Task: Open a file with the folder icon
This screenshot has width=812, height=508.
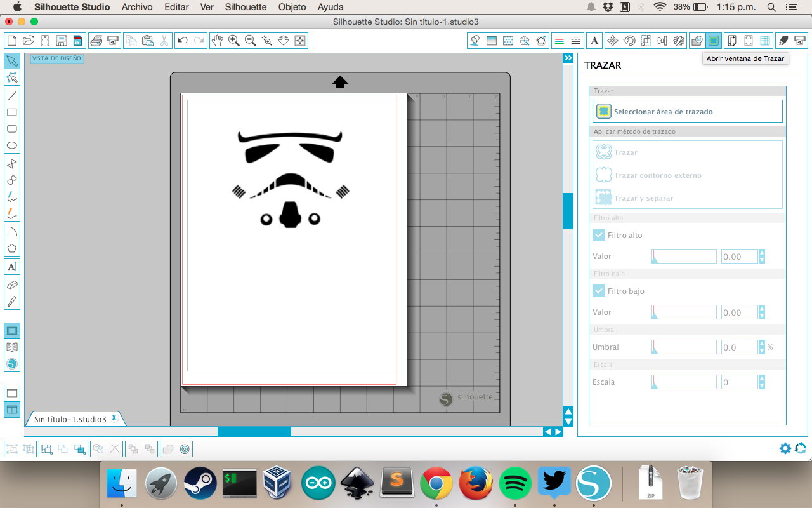Action: [x=28, y=41]
